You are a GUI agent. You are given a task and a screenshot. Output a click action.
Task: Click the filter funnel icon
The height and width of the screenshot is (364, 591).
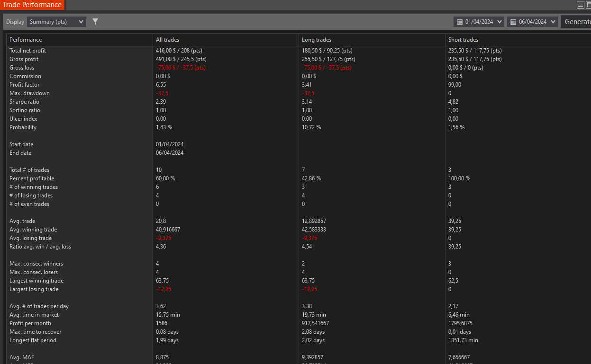click(95, 22)
